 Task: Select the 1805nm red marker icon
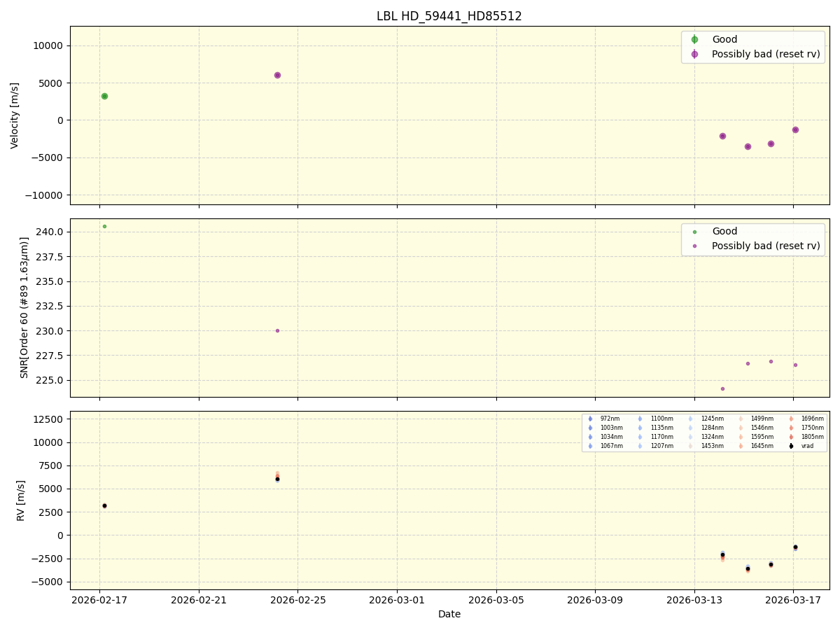click(x=791, y=436)
